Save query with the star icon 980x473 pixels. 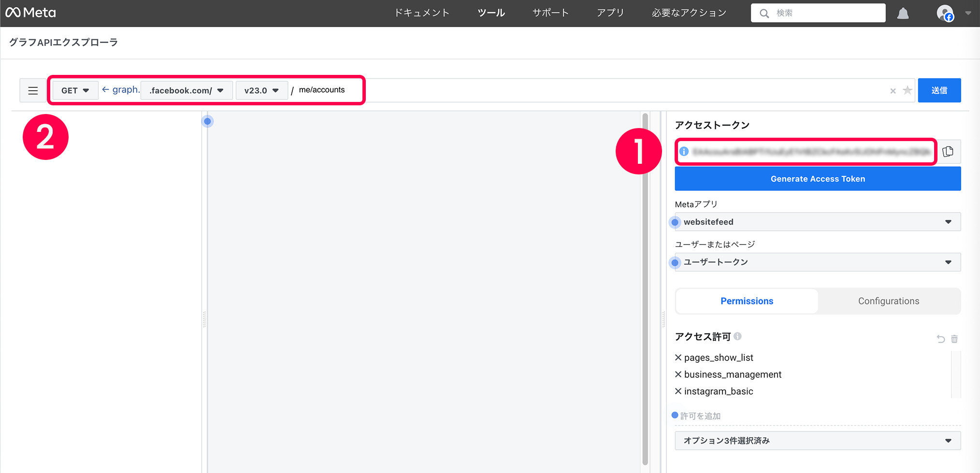[x=908, y=90]
